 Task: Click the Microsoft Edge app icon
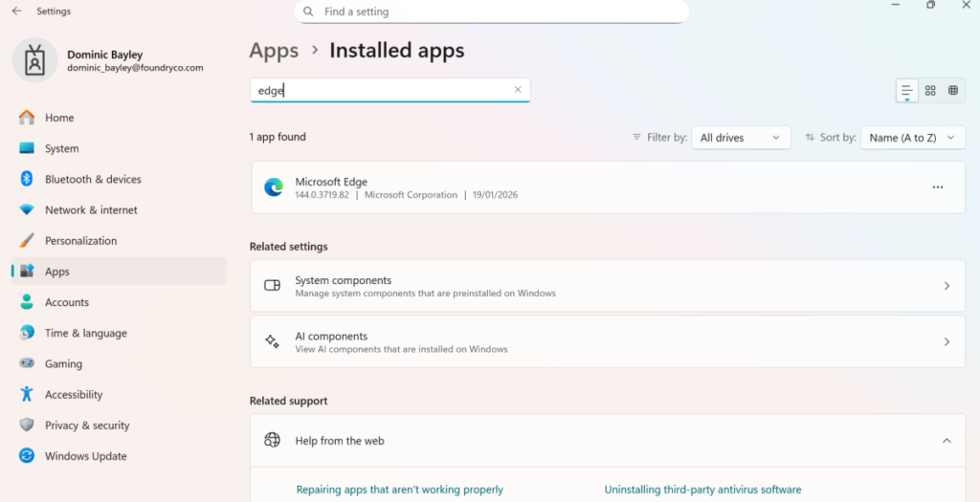point(274,187)
